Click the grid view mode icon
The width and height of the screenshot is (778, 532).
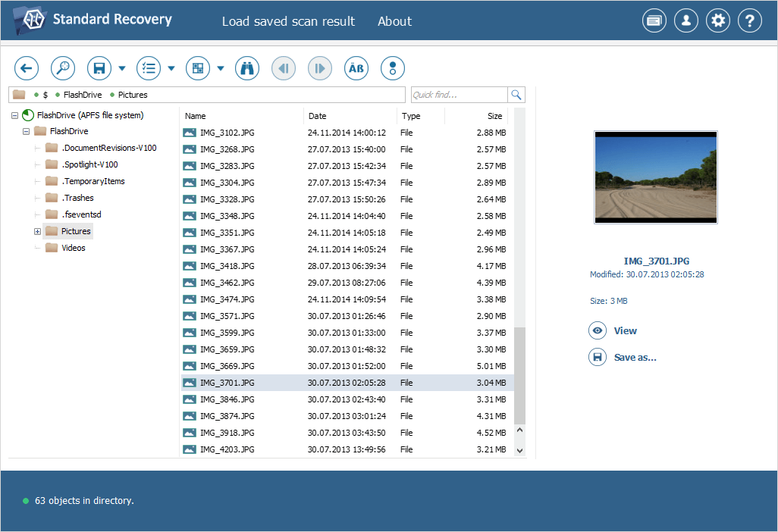(198, 68)
